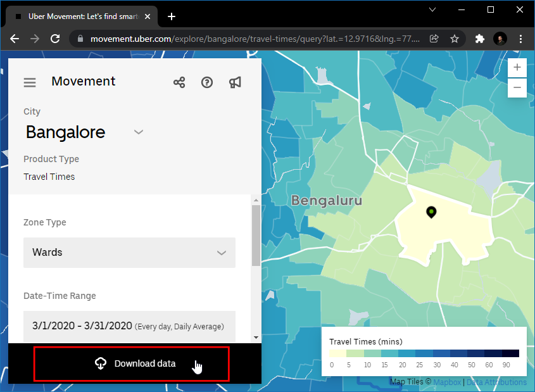Click the browser address bar URL
The width and height of the screenshot is (535, 392).
coord(253,39)
